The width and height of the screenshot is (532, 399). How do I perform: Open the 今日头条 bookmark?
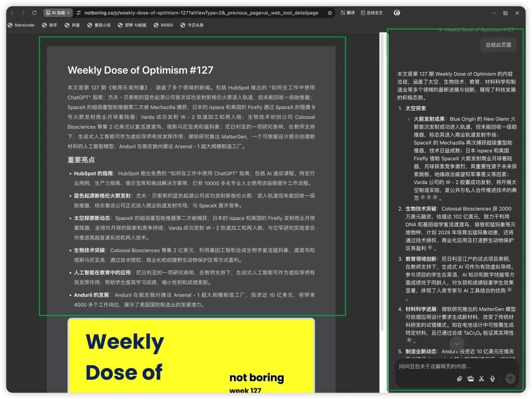coord(192,25)
